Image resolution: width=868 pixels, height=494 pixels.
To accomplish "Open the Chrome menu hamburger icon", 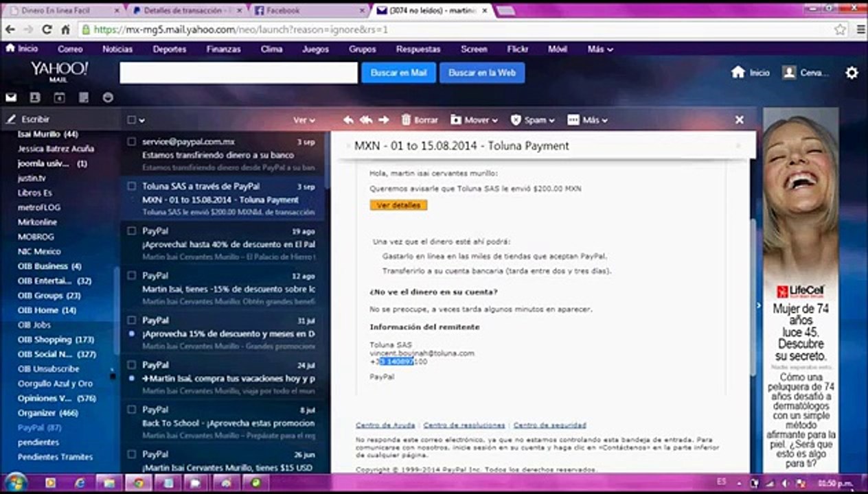I will [860, 30].
